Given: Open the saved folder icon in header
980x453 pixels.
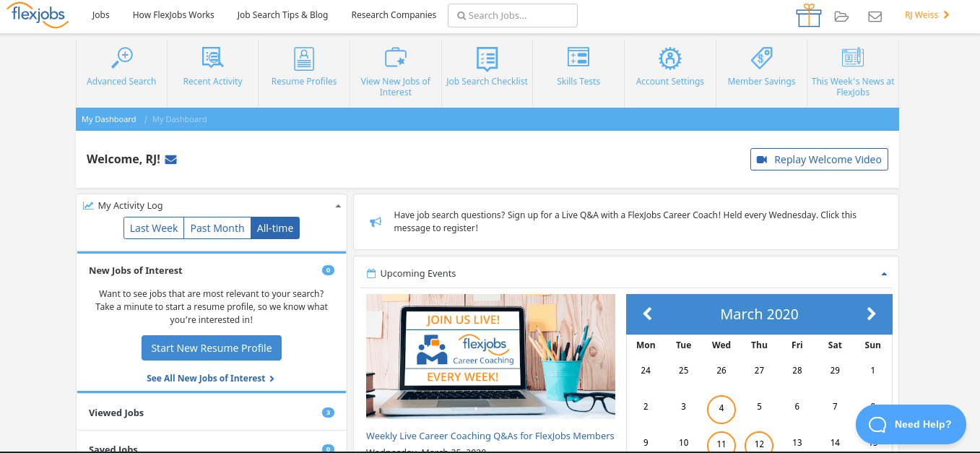Looking at the screenshot, I should [x=841, y=16].
